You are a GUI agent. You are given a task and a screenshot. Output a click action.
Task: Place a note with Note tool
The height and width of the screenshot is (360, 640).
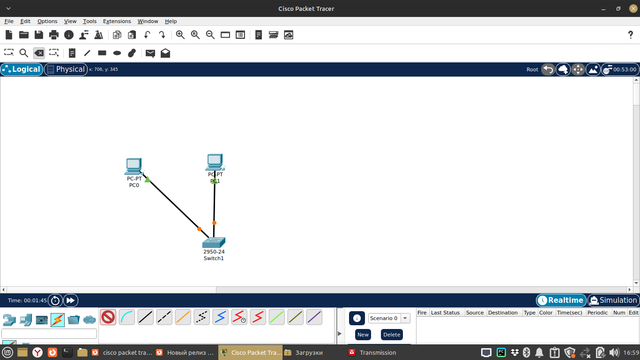[72, 53]
